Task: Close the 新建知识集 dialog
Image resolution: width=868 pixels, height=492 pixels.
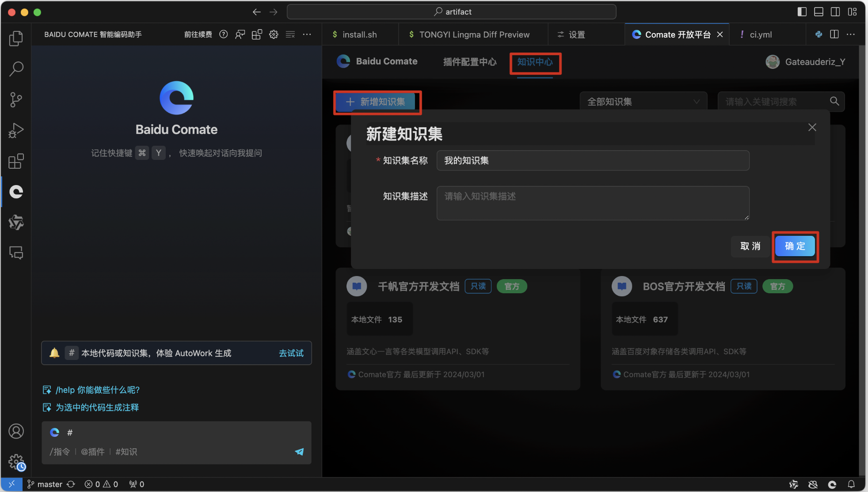Action: tap(812, 127)
